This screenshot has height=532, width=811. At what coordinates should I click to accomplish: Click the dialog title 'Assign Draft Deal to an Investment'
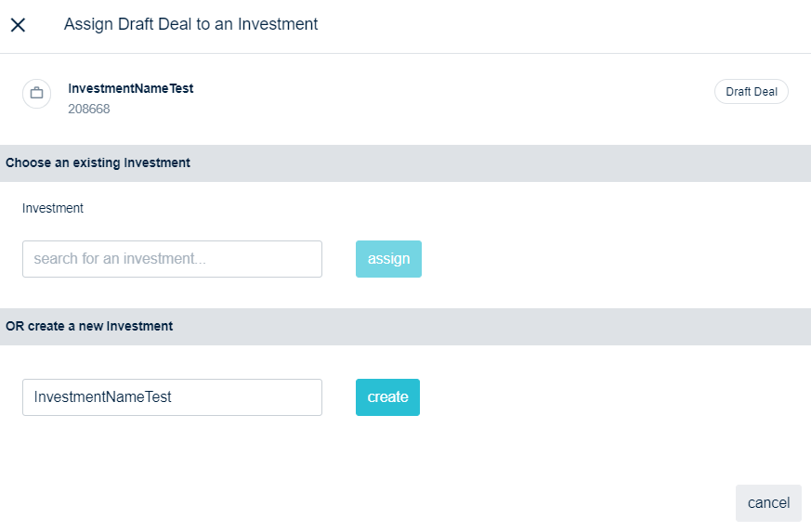click(x=190, y=25)
